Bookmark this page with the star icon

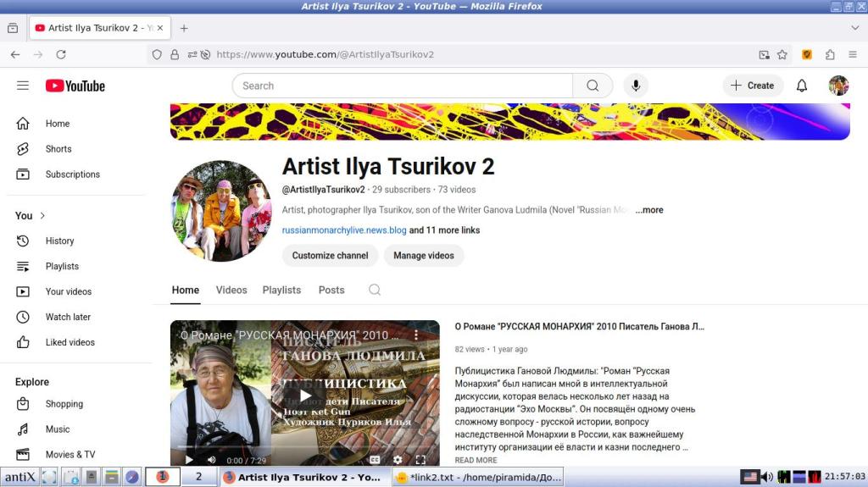point(782,54)
